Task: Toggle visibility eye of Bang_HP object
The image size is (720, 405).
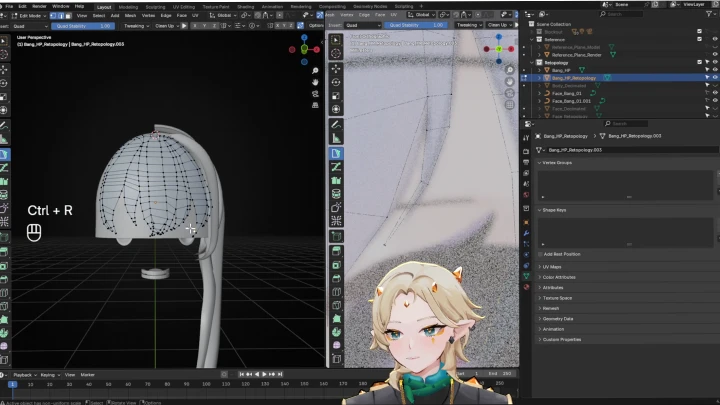Action: coord(714,70)
